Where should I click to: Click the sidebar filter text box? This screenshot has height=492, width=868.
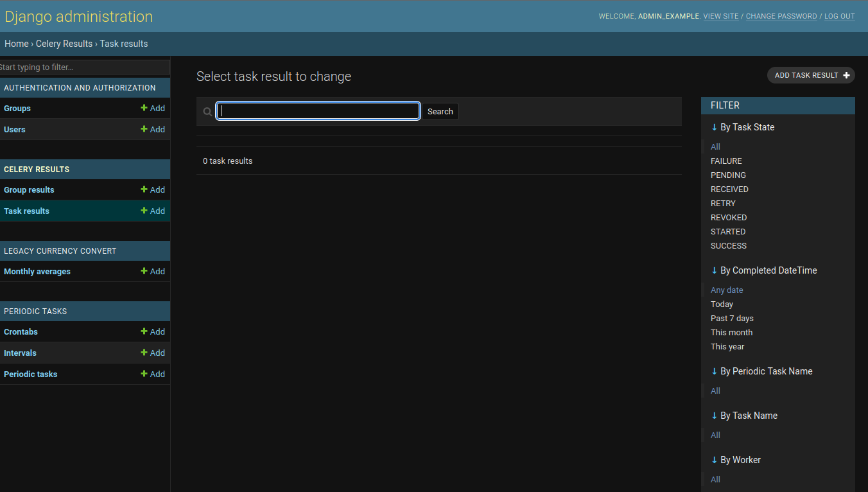(83, 67)
